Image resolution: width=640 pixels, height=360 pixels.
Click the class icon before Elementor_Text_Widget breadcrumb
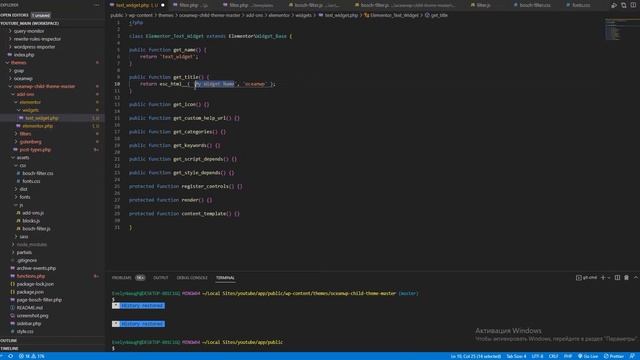click(x=367, y=15)
